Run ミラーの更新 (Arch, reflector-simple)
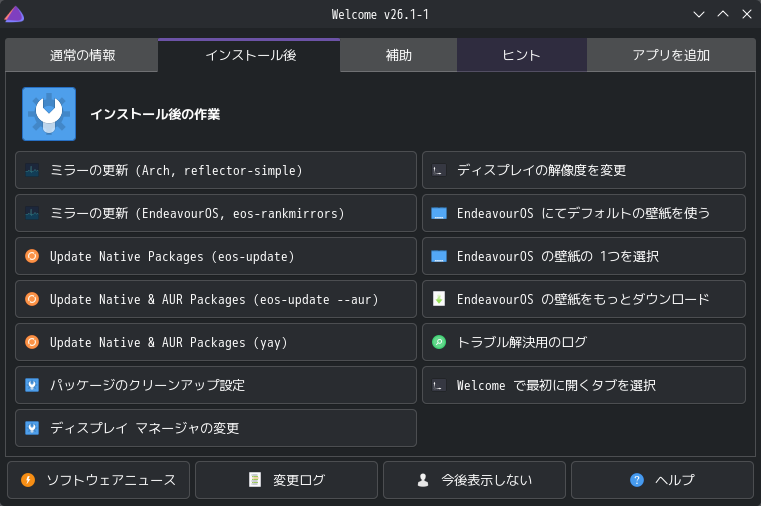 pyautogui.click(x=216, y=170)
